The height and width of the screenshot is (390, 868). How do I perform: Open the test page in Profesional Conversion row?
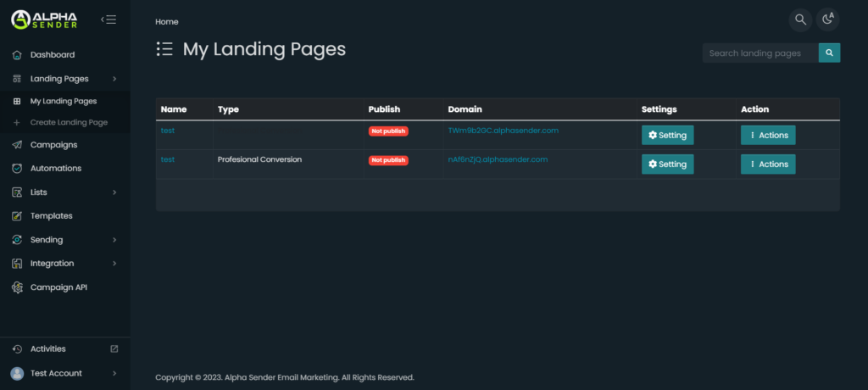point(168,159)
